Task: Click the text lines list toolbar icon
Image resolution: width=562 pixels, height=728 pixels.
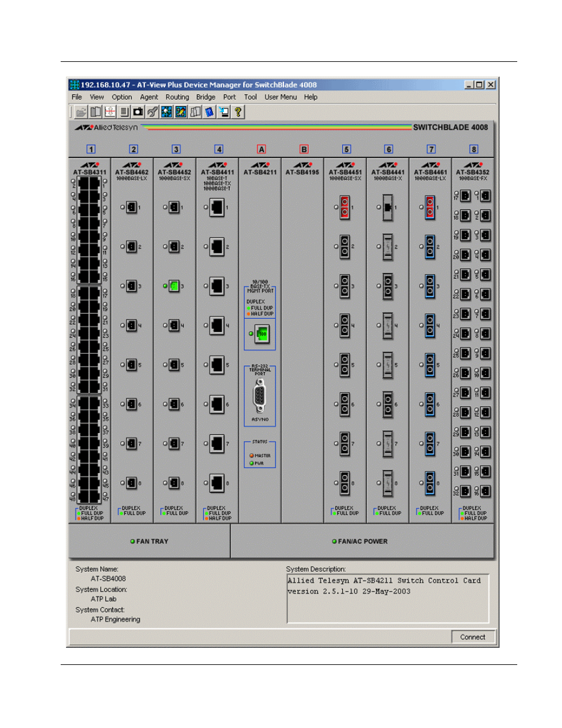Action: tap(124, 111)
